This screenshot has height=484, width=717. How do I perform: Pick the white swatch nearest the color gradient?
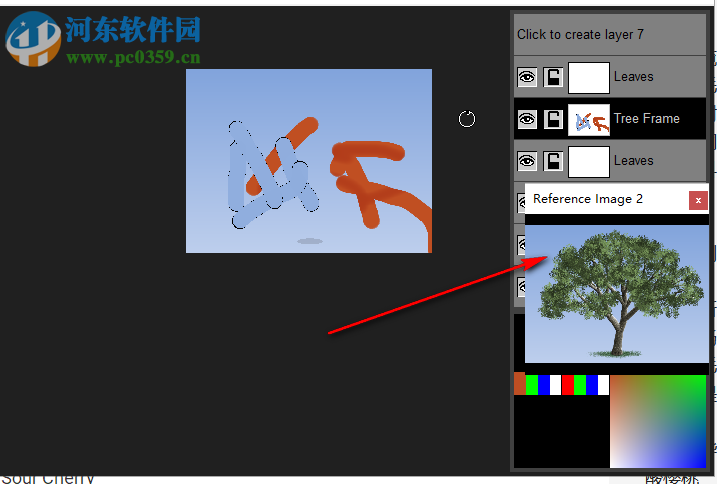pos(603,385)
